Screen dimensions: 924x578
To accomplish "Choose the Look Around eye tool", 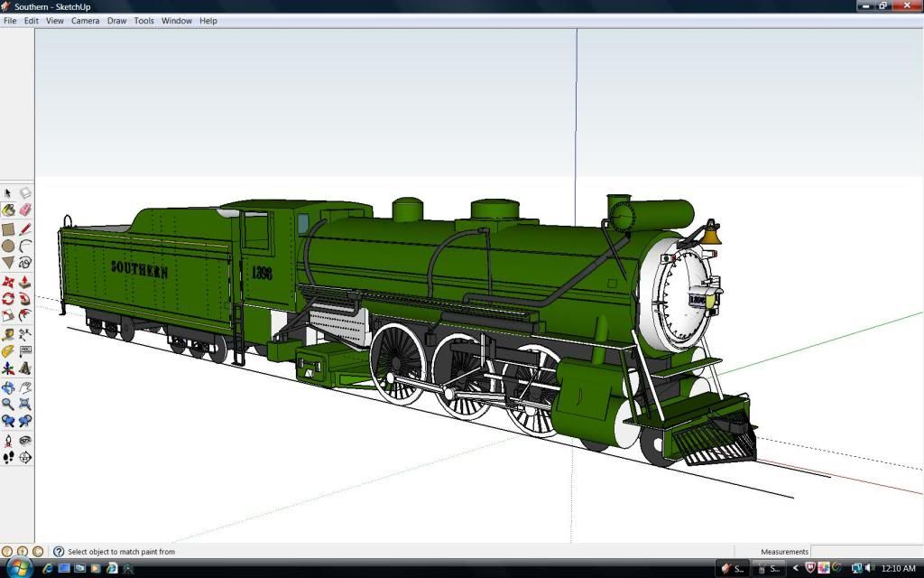I will [24, 440].
